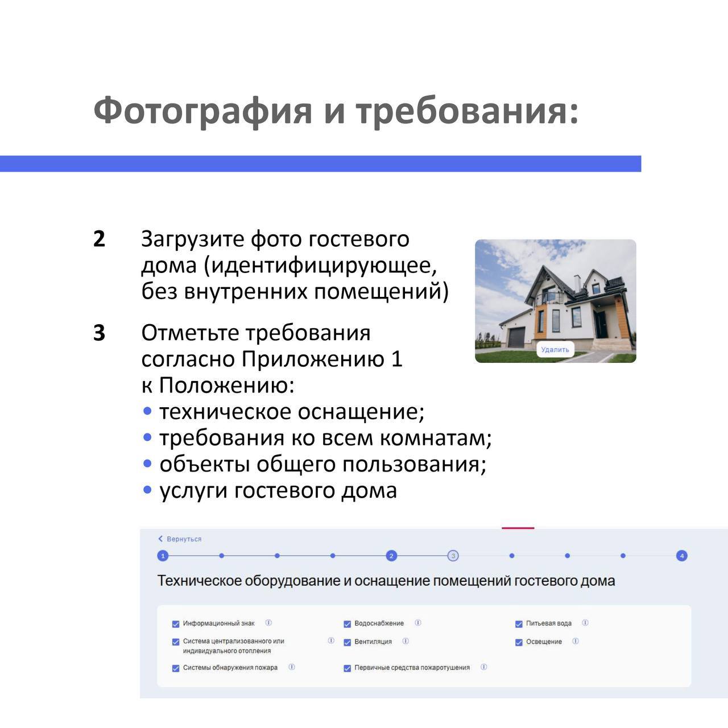
Task: Click current step 3 marker in stepper
Action: coord(453,556)
